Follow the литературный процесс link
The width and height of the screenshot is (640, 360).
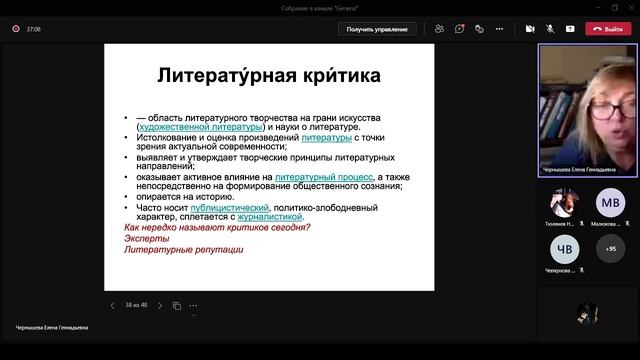(324, 177)
